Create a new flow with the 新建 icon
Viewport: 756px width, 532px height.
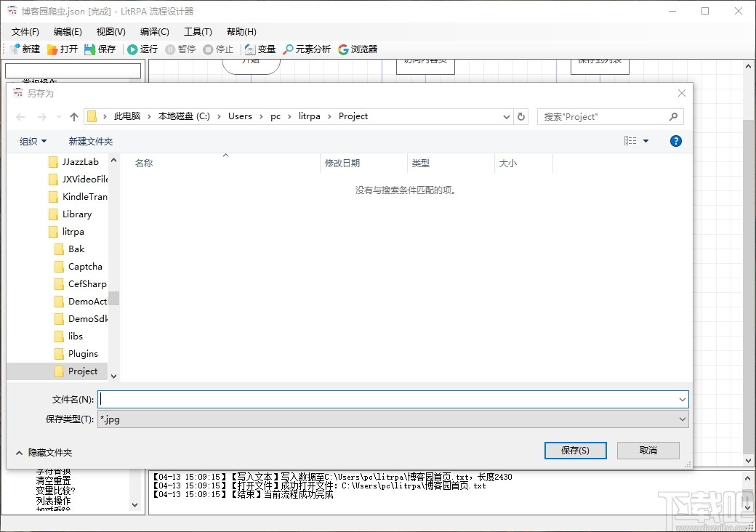(24, 49)
